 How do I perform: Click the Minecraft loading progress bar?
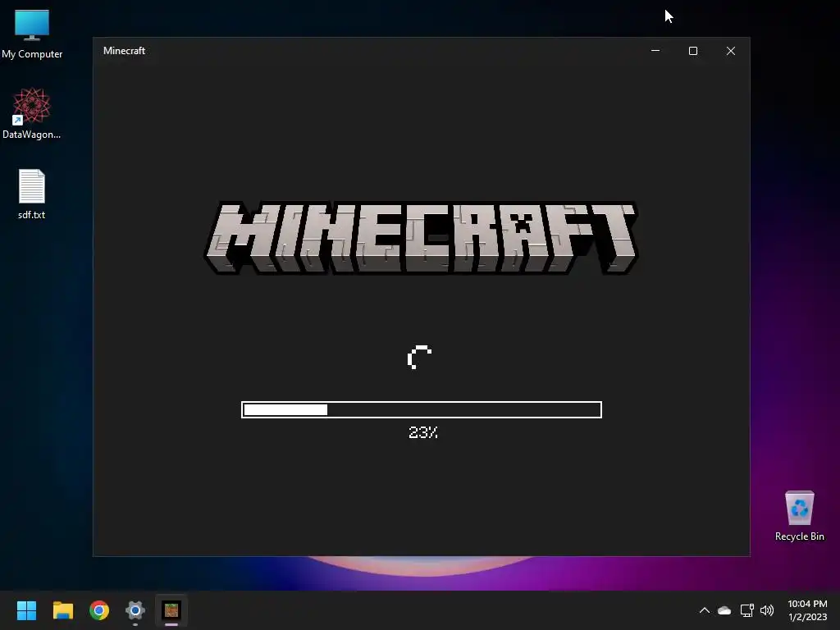click(422, 410)
